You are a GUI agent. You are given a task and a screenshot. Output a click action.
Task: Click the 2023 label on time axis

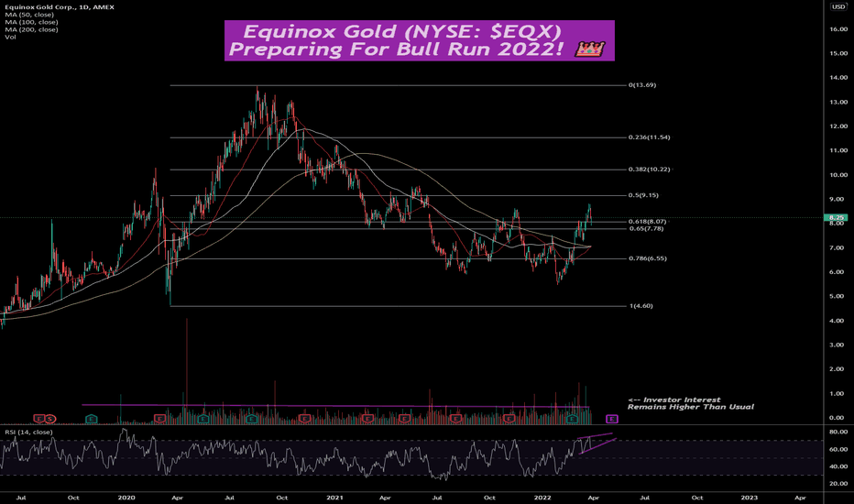coord(750,498)
